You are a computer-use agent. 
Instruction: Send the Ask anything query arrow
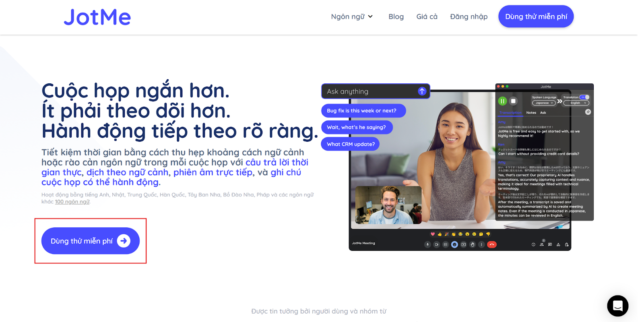(422, 91)
